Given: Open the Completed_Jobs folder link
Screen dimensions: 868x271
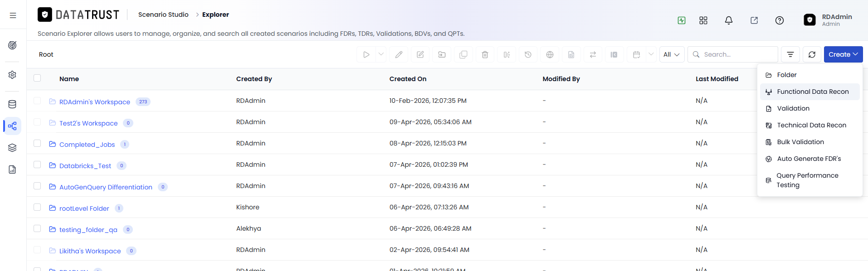Looking at the screenshot, I should point(87,145).
